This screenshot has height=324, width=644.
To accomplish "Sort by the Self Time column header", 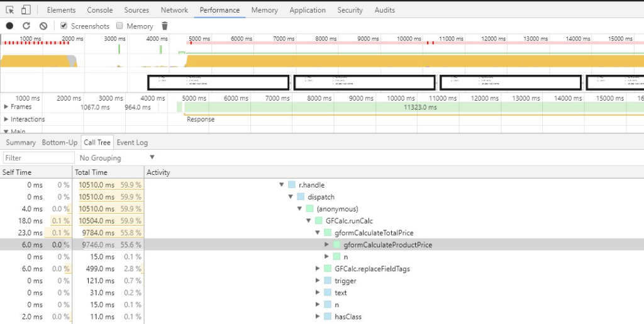I will pyautogui.click(x=36, y=172).
